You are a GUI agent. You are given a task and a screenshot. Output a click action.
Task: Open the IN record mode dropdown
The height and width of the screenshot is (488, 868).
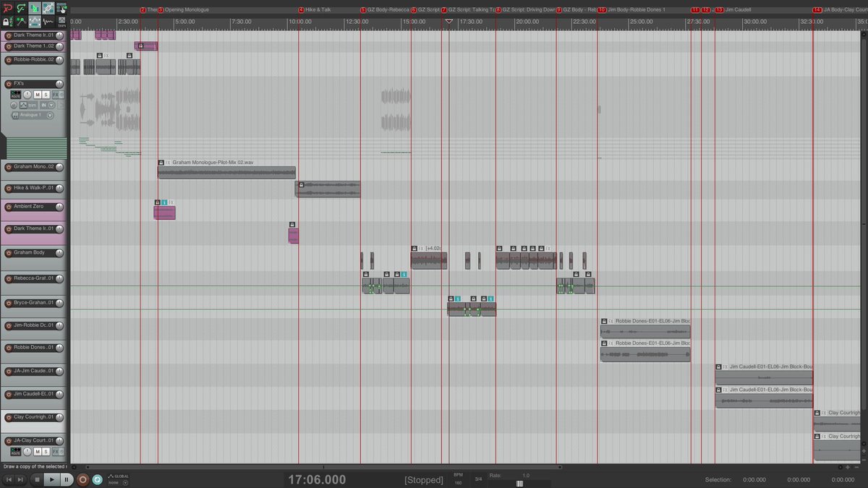[51, 106]
